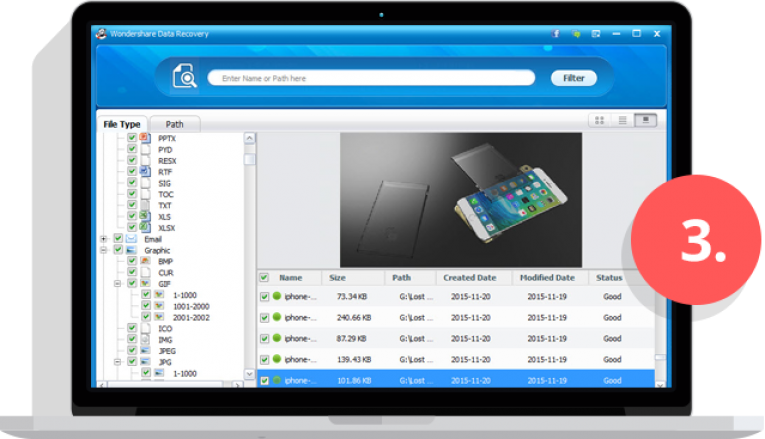Uncheck the Graphic category checkbox
The width and height of the screenshot is (765, 439).
(x=118, y=249)
